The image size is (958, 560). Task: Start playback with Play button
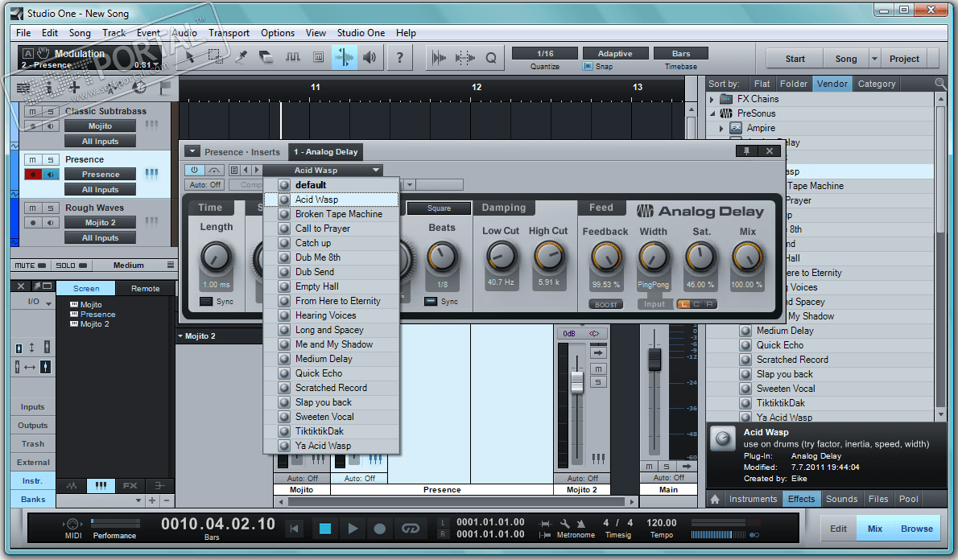(353, 529)
